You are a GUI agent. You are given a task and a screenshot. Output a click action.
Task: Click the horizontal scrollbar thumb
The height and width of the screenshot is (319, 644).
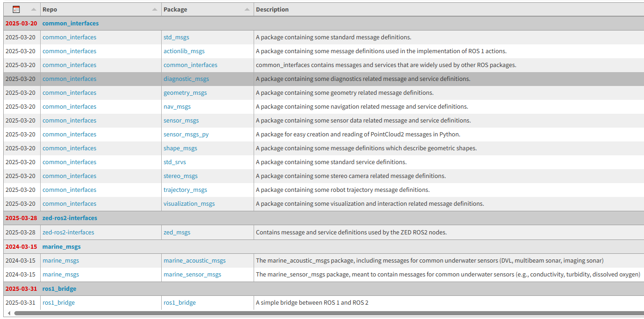point(329,313)
